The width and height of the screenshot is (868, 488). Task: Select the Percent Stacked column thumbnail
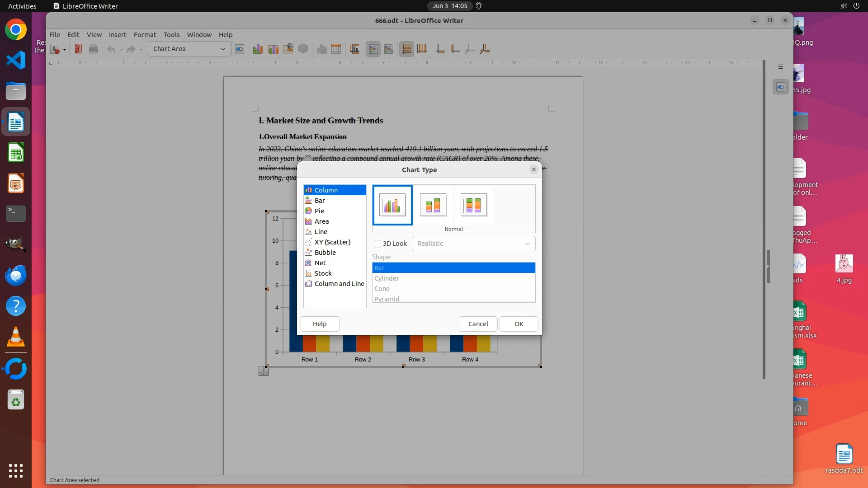[x=473, y=205]
